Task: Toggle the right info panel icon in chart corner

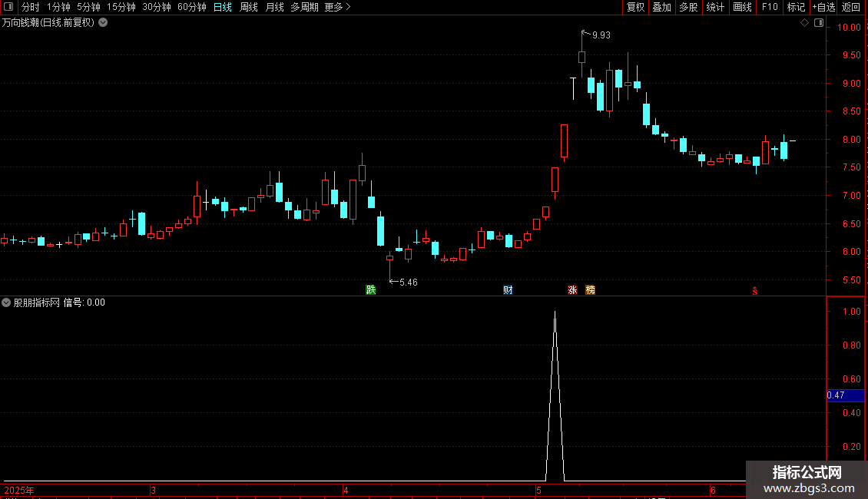Action: (819, 23)
